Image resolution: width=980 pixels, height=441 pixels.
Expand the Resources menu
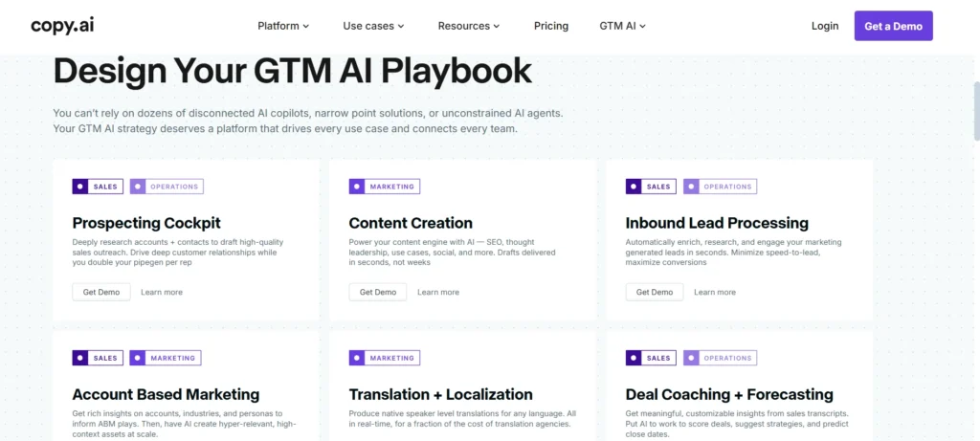click(x=469, y=26)
